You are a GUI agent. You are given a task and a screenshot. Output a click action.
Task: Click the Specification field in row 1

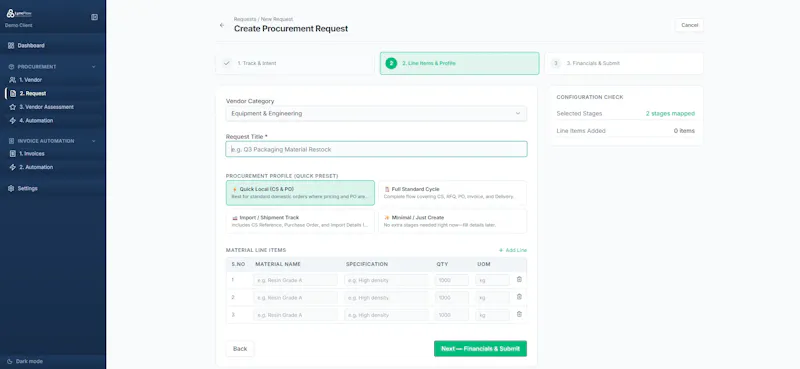386,280
